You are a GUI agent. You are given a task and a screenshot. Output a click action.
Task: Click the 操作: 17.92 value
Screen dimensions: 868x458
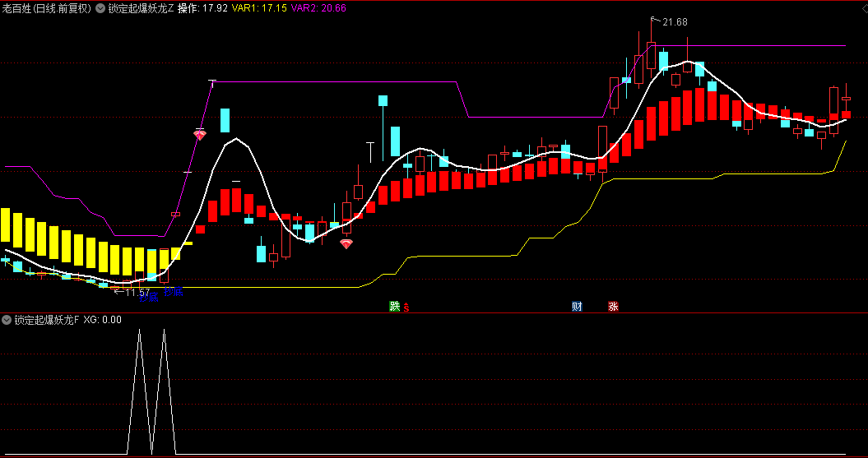pos(202,8)
